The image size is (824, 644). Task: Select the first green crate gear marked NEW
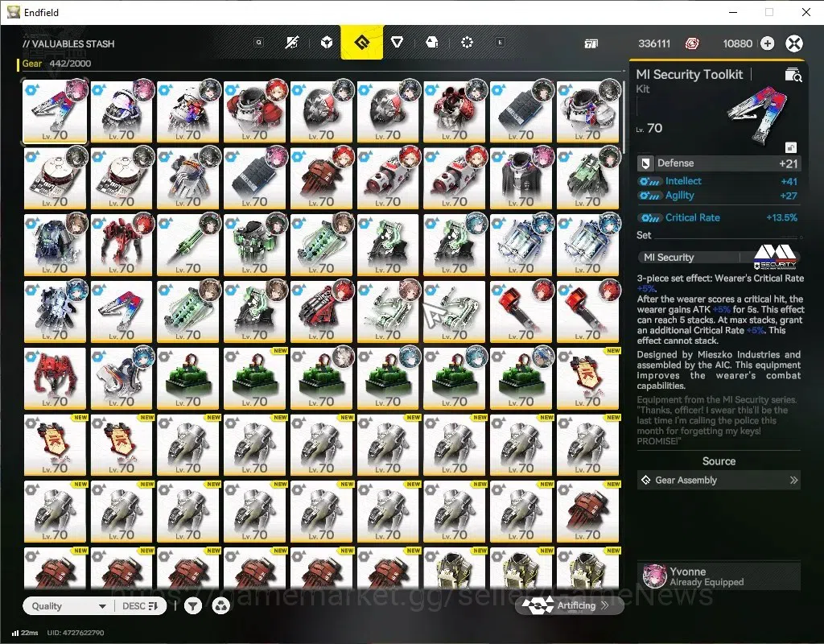(x=255, y=378)
